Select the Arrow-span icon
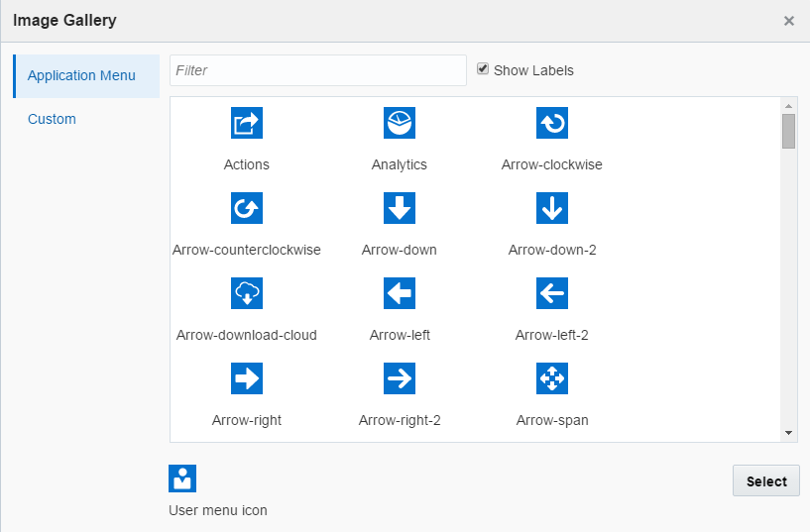810x532 pixels. 552,378
